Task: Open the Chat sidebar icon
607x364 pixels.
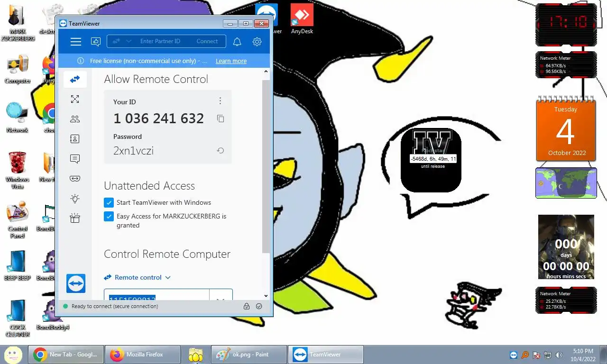Action: click(75, 159)
